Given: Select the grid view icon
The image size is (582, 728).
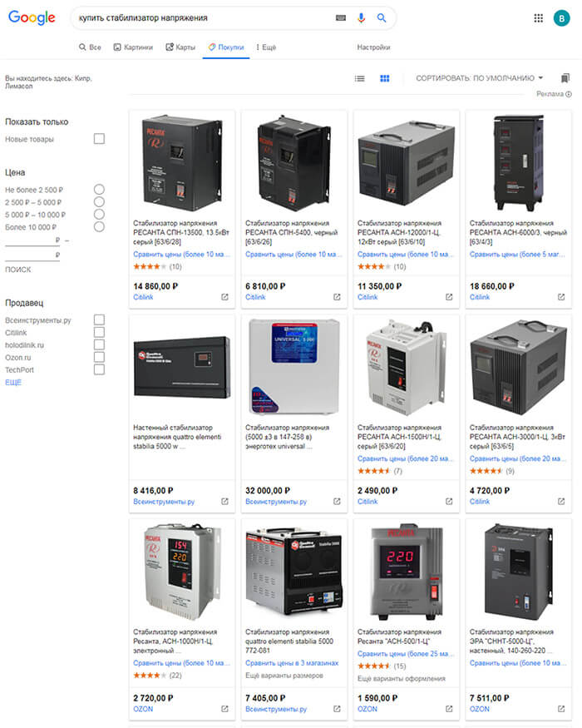Looking at the screenshot, I should (x=385, y=78).
